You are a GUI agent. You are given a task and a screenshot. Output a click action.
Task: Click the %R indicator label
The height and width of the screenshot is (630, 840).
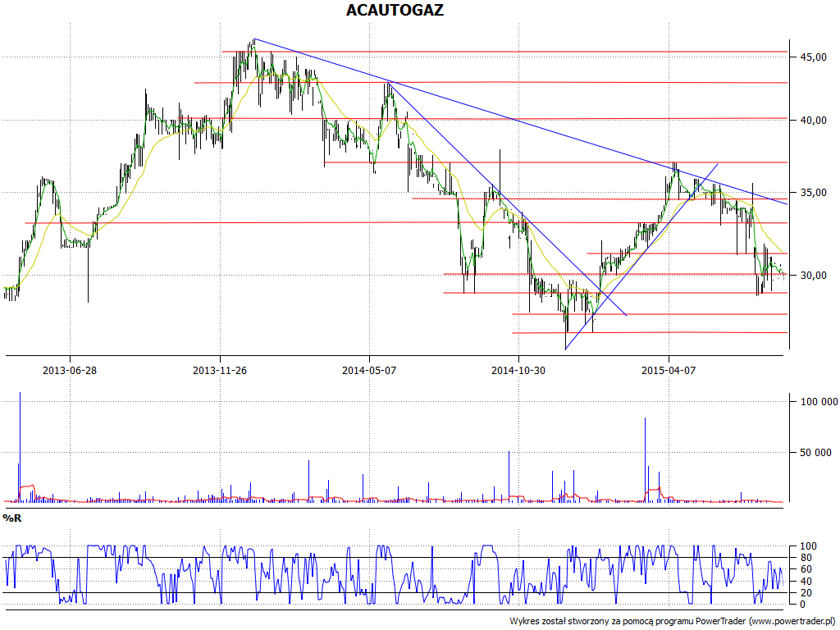point(12,518)
